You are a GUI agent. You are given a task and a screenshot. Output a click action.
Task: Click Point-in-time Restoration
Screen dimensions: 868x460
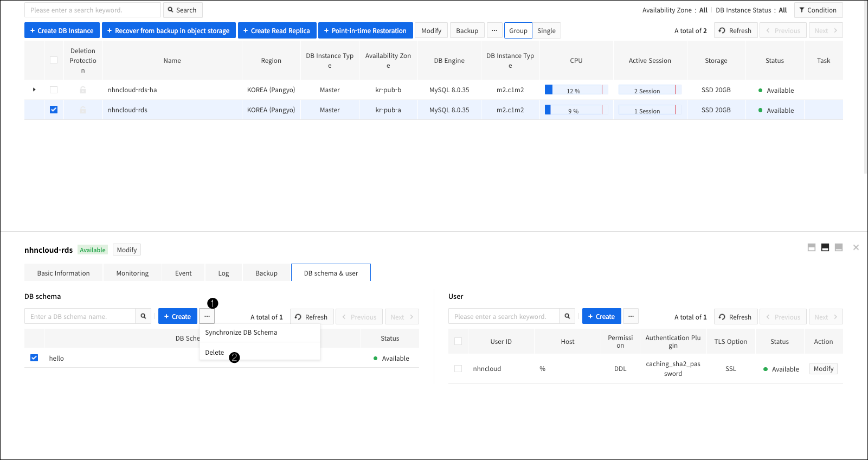[x=365, y=30]
